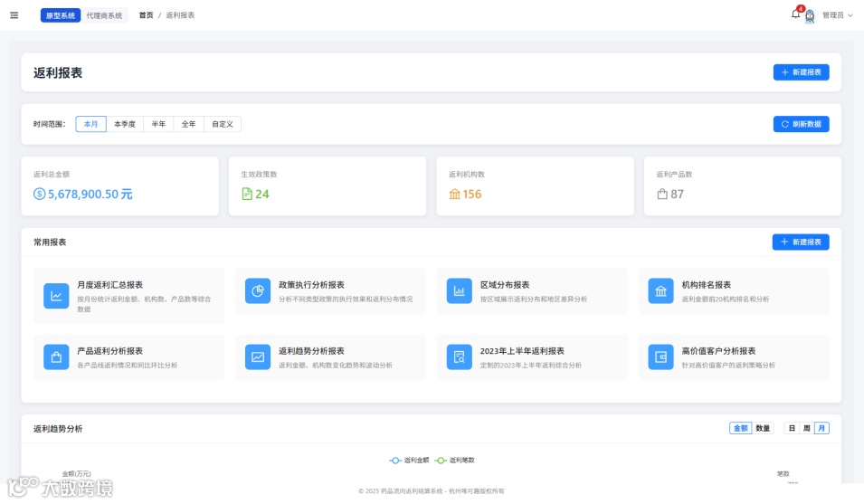Click the 5,678,900.50 元 total amount value
This screenshot has width=864, height=504.
[90, 194]
